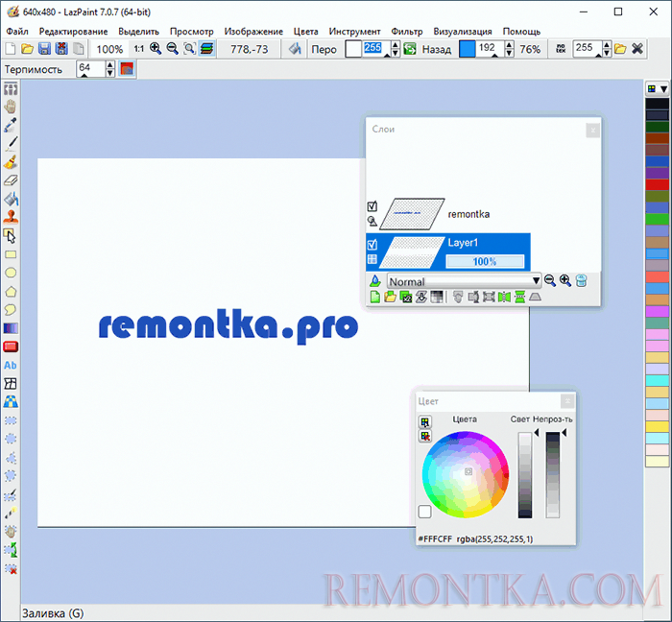Select the Edit shape pointer tool
Screen dimensions: 672x622
point(11,235)
